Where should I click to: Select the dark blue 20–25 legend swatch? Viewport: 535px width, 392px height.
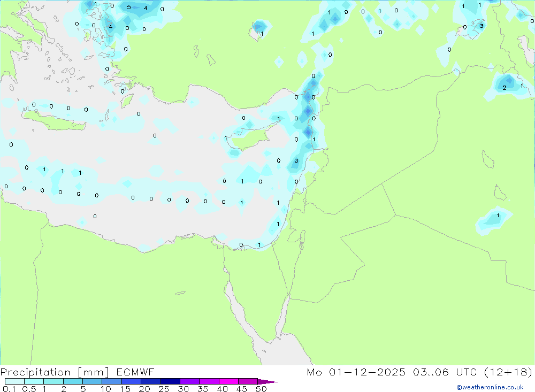pos(150,381)
